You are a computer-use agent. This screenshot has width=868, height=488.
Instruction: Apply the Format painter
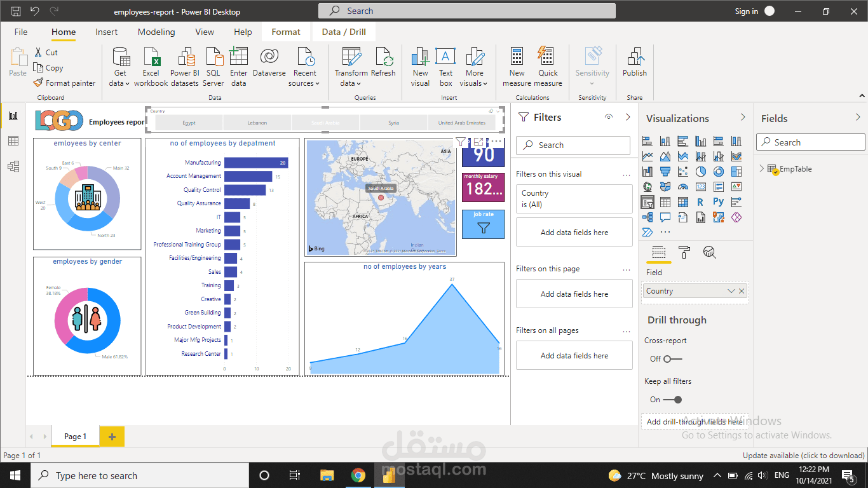tap(64, 83)
